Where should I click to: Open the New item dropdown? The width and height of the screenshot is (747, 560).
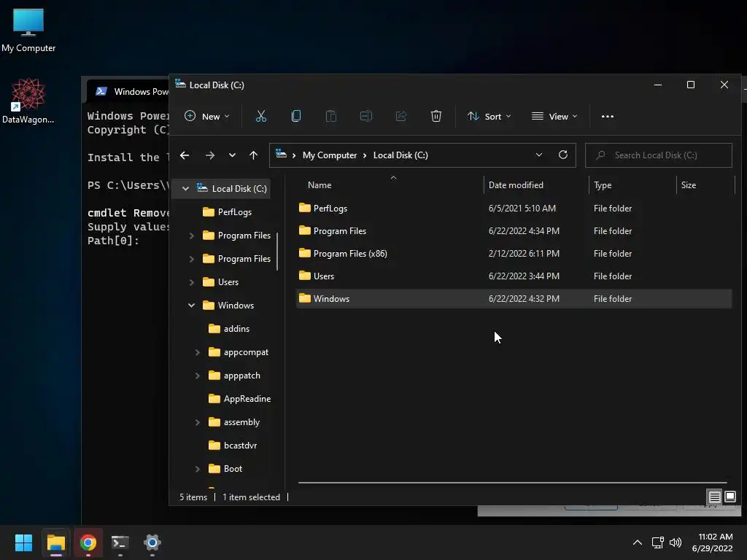[x=206, y=116]
